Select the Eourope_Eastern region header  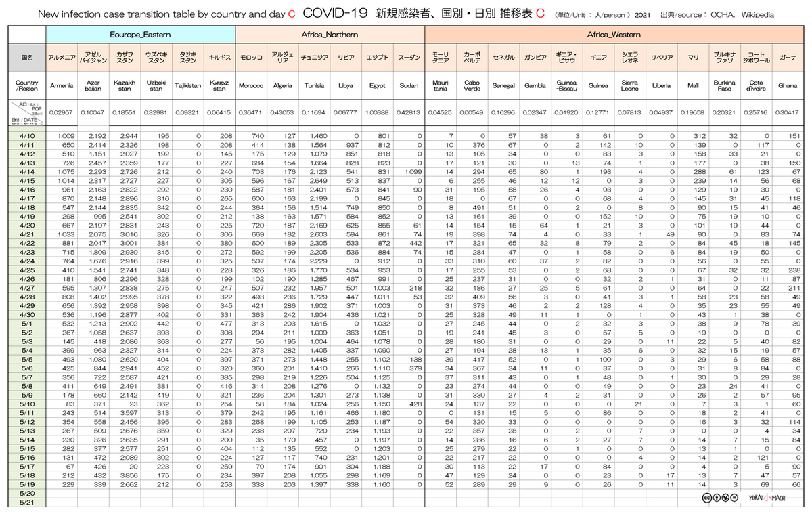coord(140,34)
